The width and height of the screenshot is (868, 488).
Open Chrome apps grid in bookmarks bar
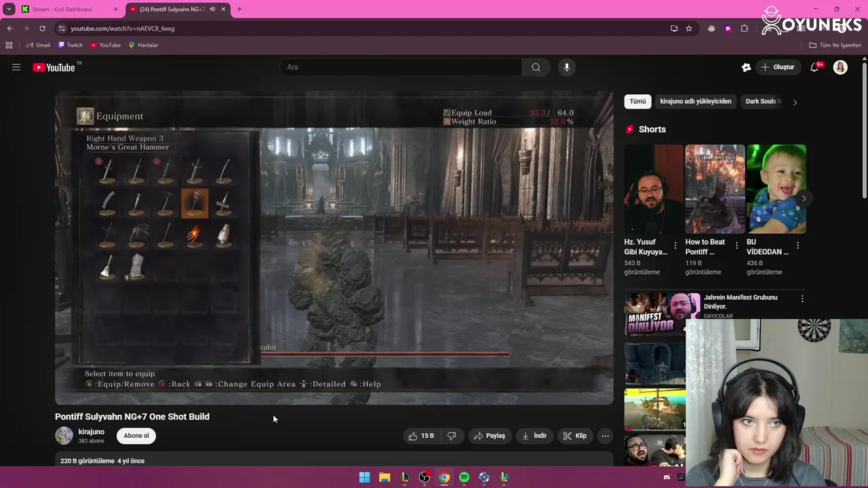point(9,45)
